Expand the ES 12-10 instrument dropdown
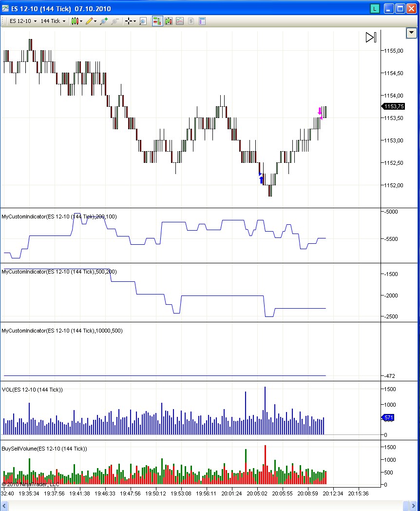420x511 pixels. point(22,21)
